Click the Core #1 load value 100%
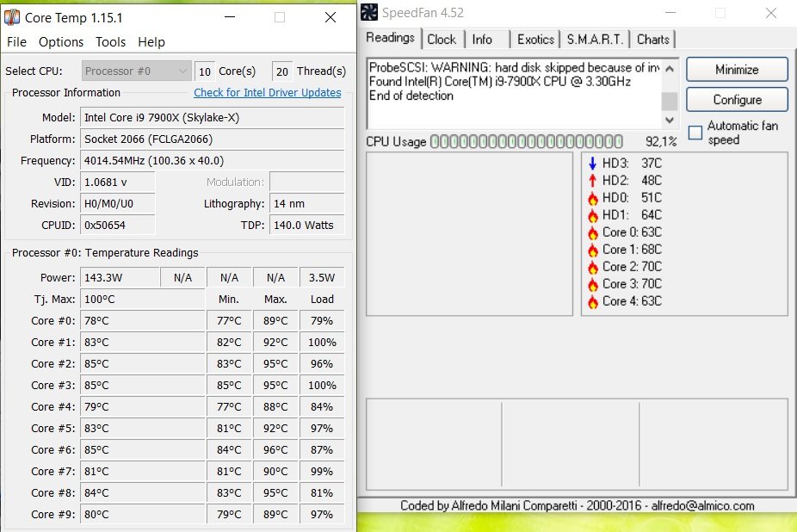The image size is (797, 532). tap(322, 343)
